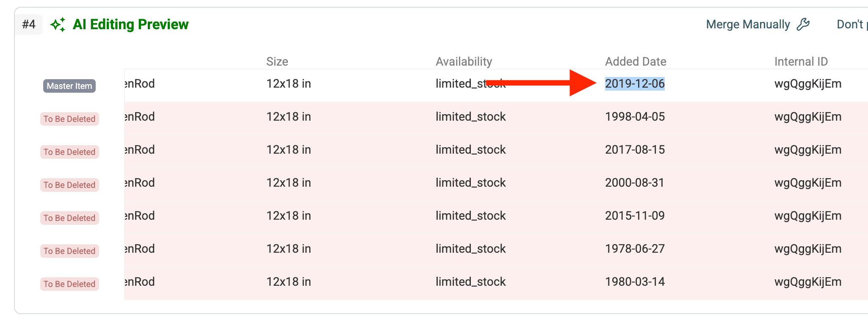Click the To Be Deleted badge on the last row

[69, 284]
